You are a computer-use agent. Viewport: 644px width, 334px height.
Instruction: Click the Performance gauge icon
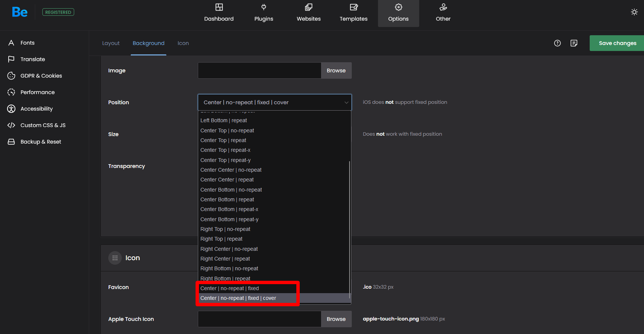pyautogui.click(x=11, y=92)
